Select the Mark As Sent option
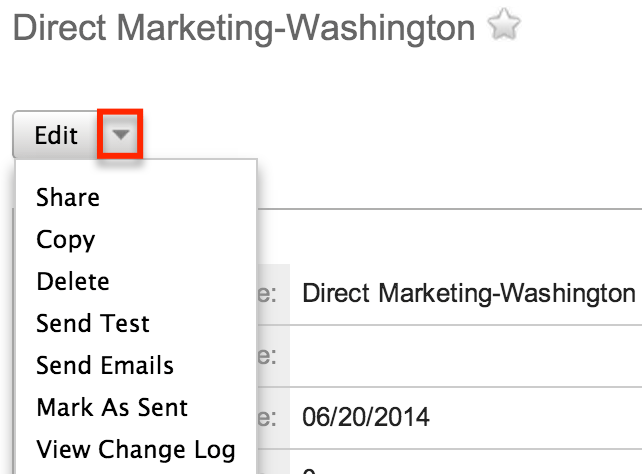This screenshot has width=642, height=474. 112,408
